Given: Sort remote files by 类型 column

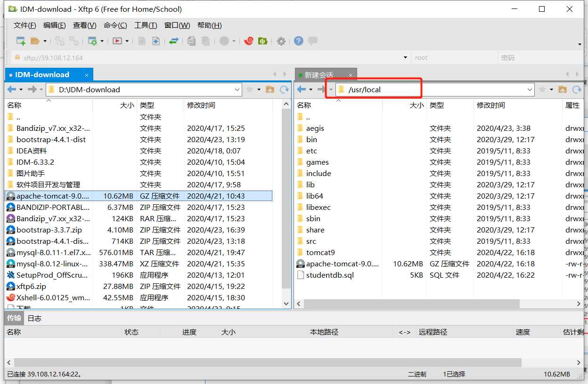Looking at the screenshot, I should 450,105.
